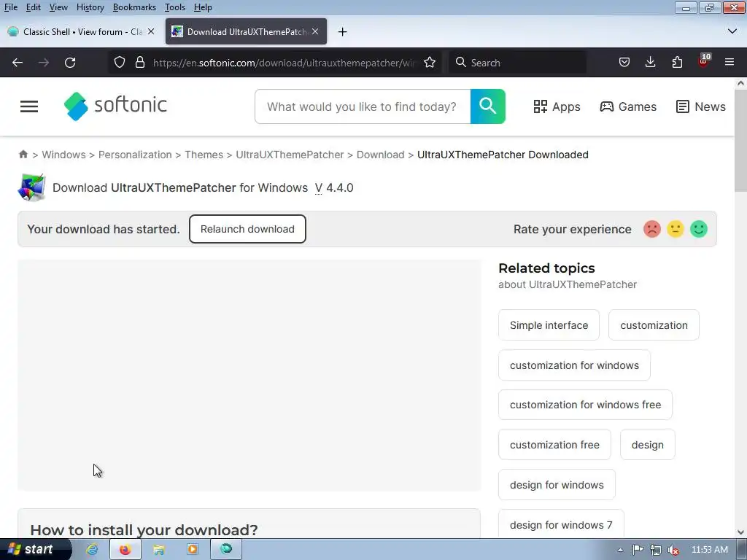747x560 pixels.
Task: Go to the Windows breadcrumb link
Action: coord(64,155)
